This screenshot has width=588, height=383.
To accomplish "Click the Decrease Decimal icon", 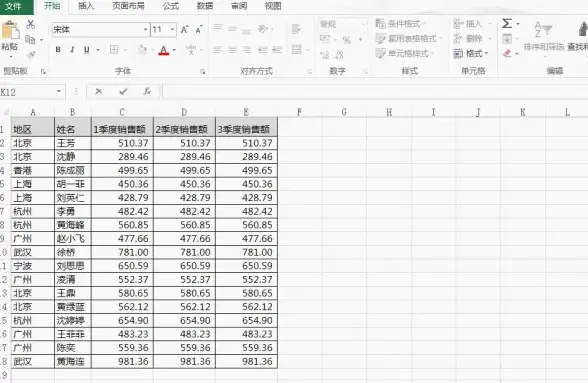I will pos(339,55).
